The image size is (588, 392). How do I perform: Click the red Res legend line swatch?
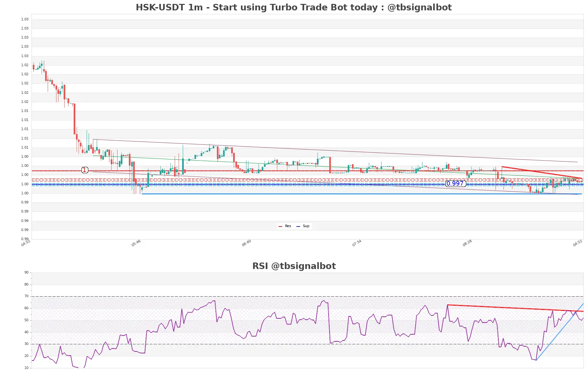click(x=280, y=227)
